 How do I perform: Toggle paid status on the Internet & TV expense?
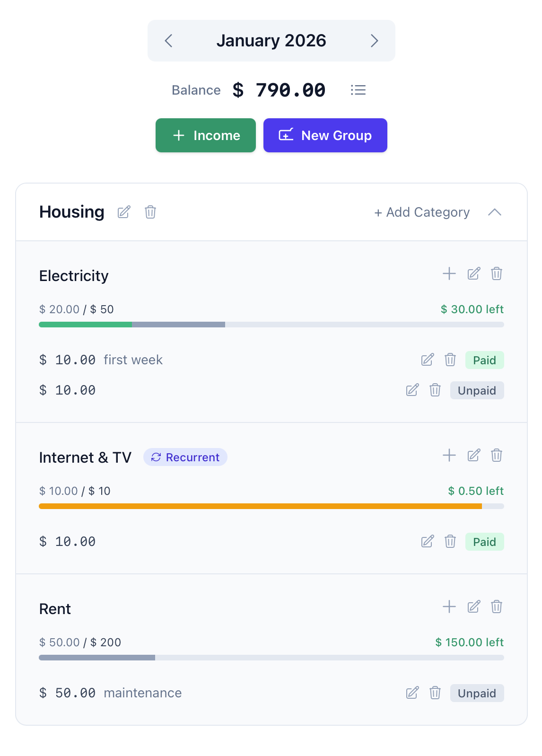pyautogui.click(x=484, y=541)
